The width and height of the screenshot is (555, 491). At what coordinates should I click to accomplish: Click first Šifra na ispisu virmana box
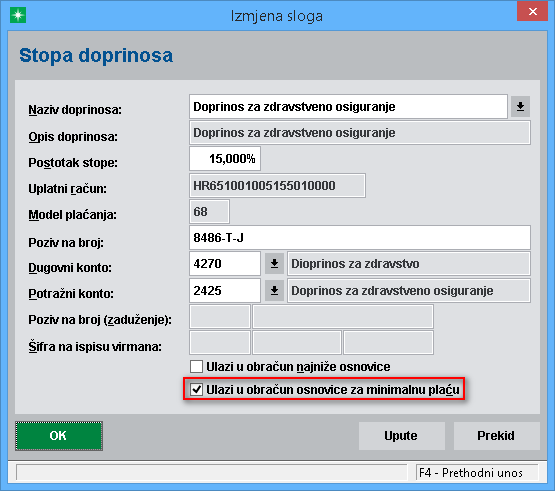220,343
